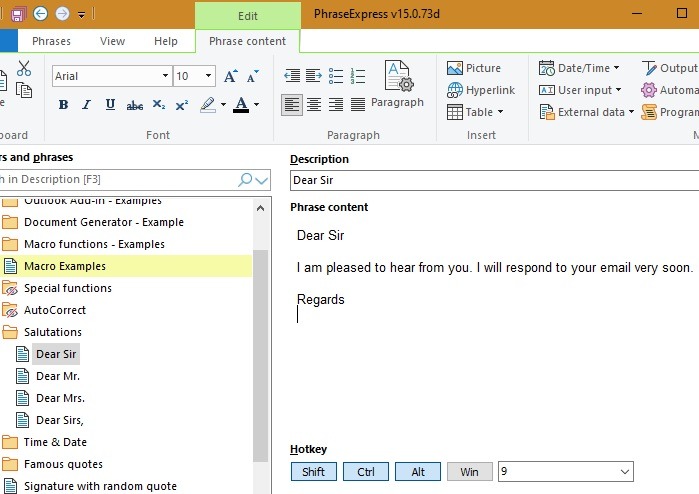The width and height of the screenshot is (699, 494).
Task: Go back with the left arrow icon
Action: [40, 14]
